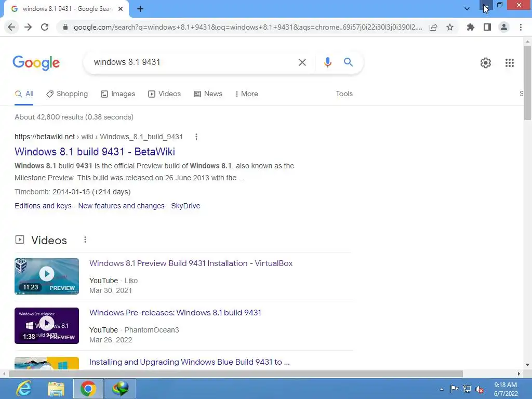Open search Tools options

[x=344, y=94]
